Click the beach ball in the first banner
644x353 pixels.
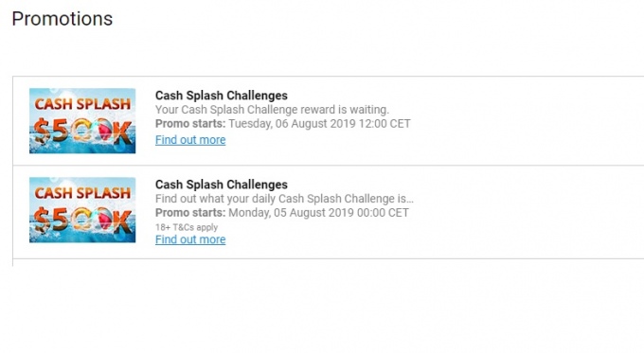[x=104, y=130]
